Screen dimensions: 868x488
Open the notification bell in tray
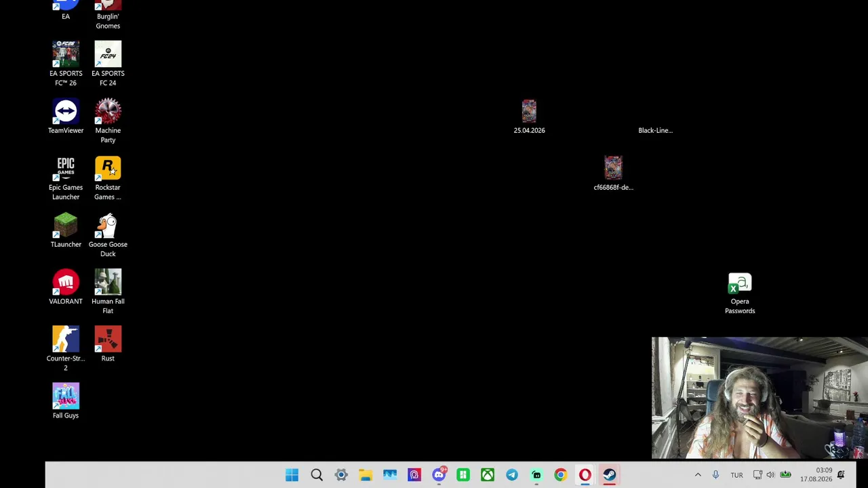(x=842, y=475)
